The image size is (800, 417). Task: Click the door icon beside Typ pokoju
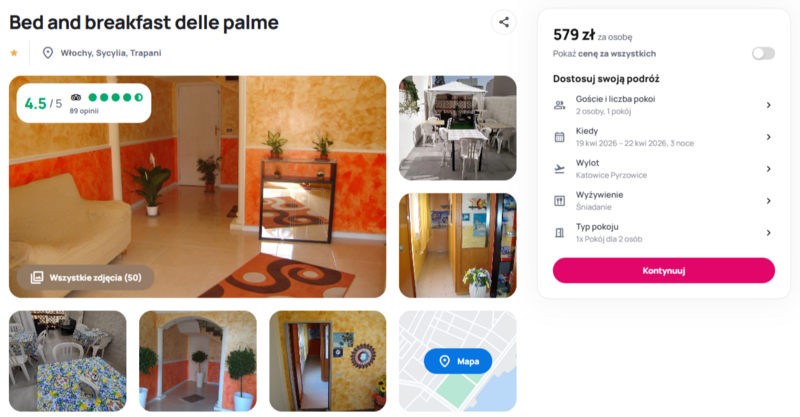tap(560, 233)
